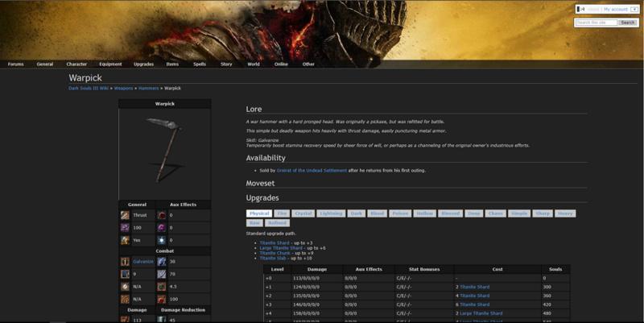Click the white Frost aux effect icon
Screen dimensions: 644x323
[x=162, y=240]
